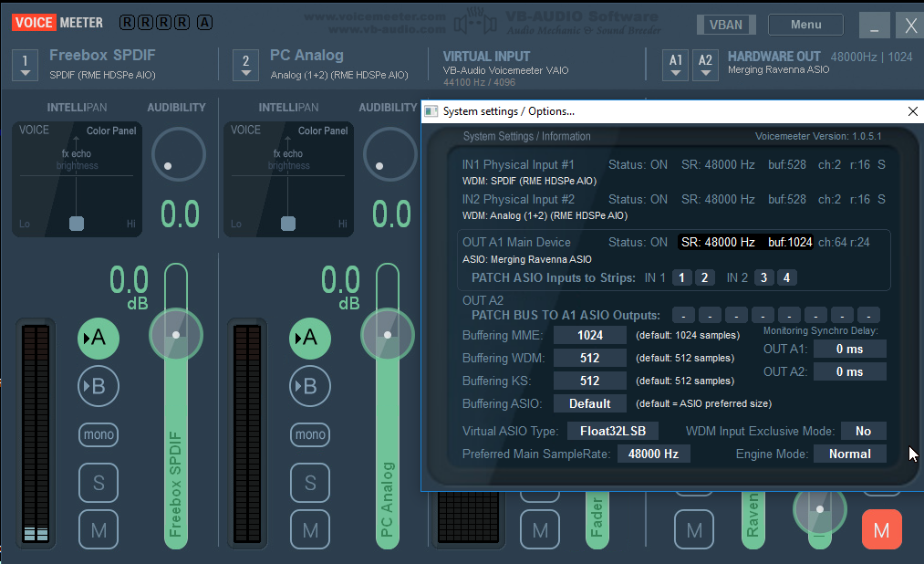Screen dimensions: 924x564
Task: Select ASIO patch channel 3 for IN 2
Action: pyautogui.click(x=763, y=277)
